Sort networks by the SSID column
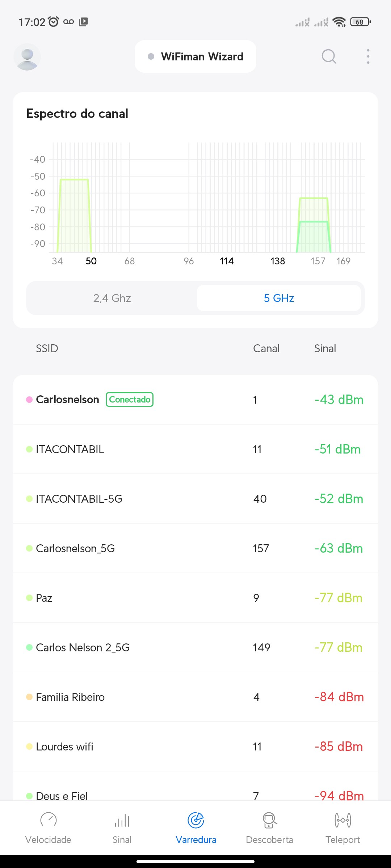The image size is (391, 868). 47,349
